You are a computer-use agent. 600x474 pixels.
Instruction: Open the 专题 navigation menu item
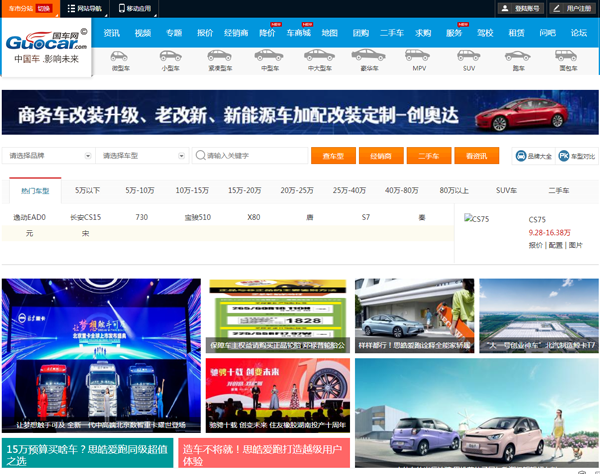coord(174,33)
